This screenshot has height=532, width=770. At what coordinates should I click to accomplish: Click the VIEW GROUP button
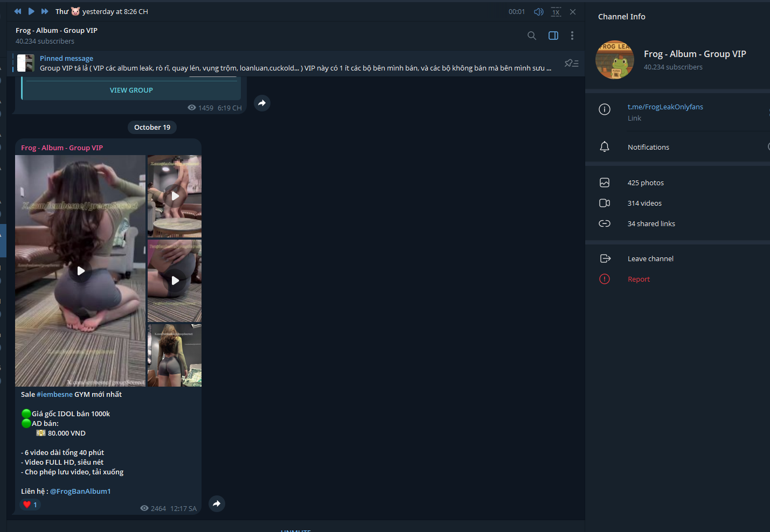[x=131, y=90]
